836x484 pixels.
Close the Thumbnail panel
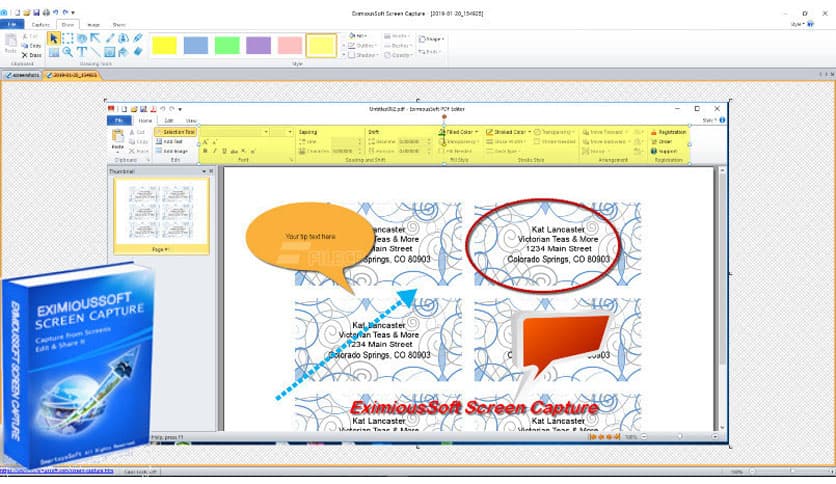pyautogui.click(x=211, y=171)
